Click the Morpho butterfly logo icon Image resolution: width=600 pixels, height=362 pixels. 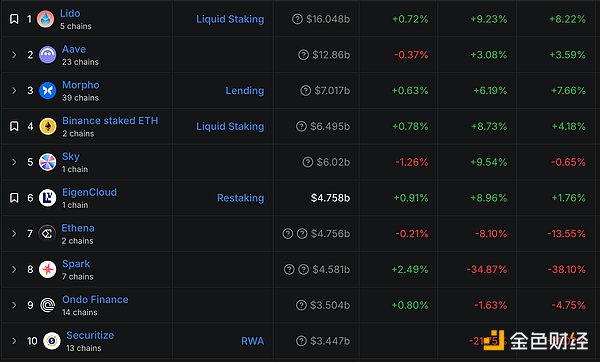click(48, 91)
